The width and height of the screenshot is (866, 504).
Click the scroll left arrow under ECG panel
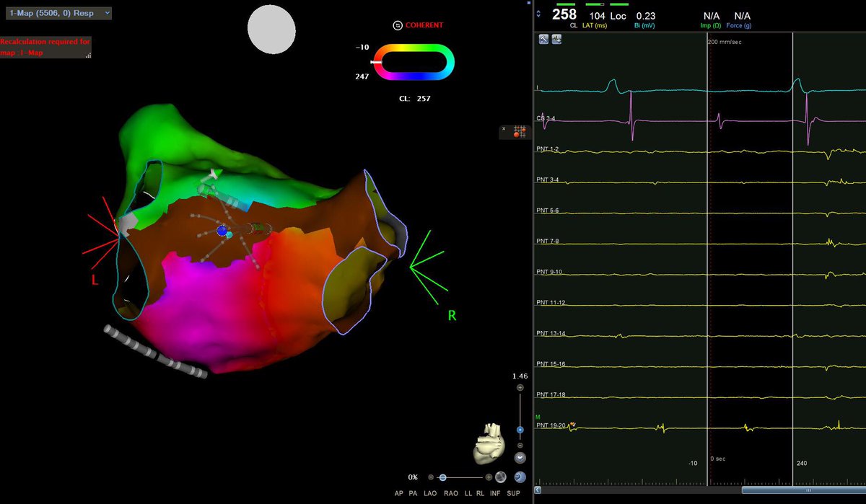pos(538,491)
